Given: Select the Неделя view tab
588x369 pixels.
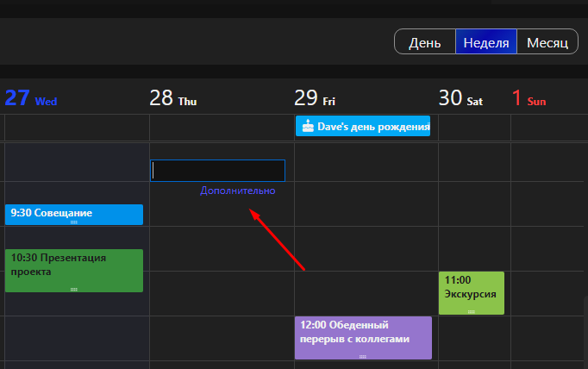Looking at the screenshot, I should (x=486, y=41).
